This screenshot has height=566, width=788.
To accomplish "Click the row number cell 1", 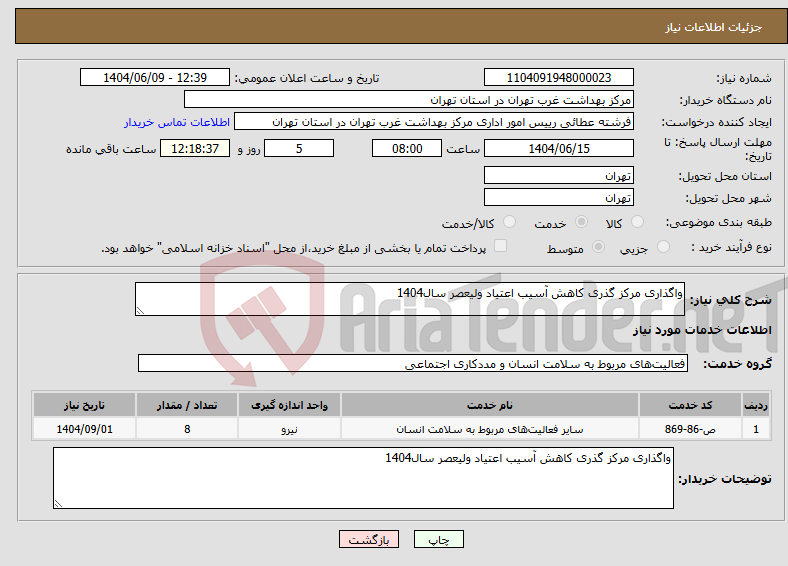I will point(756,429).
